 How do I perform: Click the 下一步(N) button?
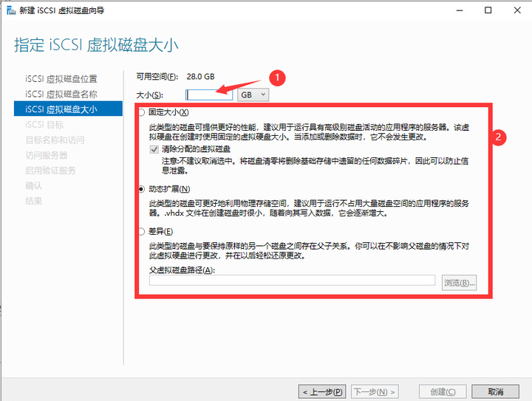click(x=375, y=392)
